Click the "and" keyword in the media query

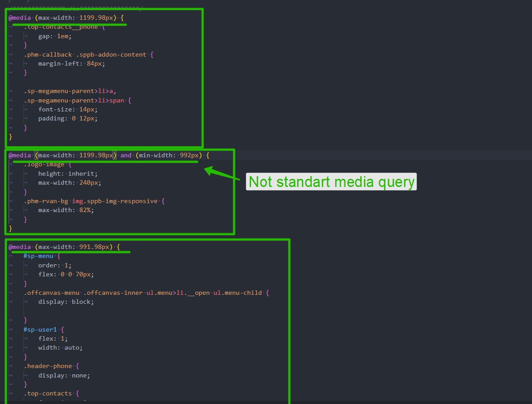[x=126, y=155]
